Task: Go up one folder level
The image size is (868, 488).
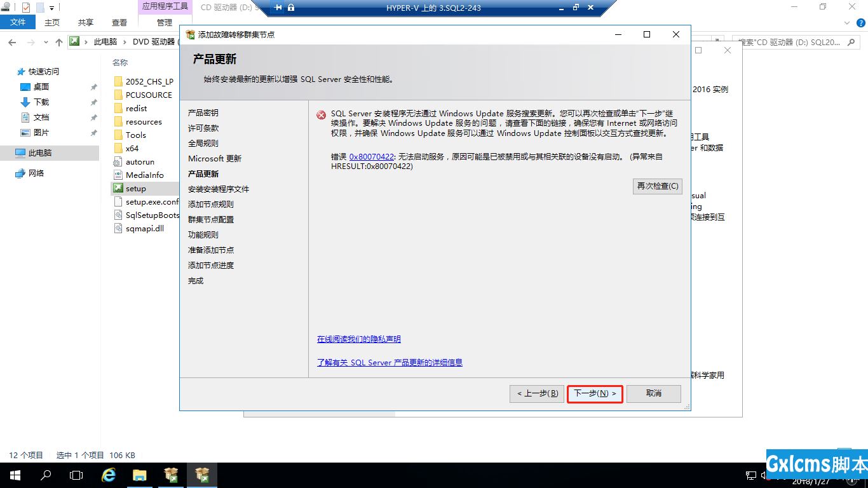Action: click(59, 42)
